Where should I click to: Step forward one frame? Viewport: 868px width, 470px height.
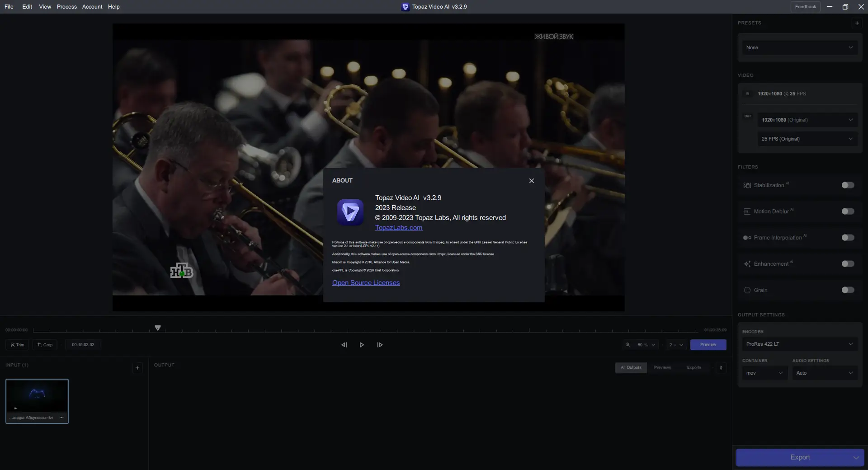[x=380, y=345]
